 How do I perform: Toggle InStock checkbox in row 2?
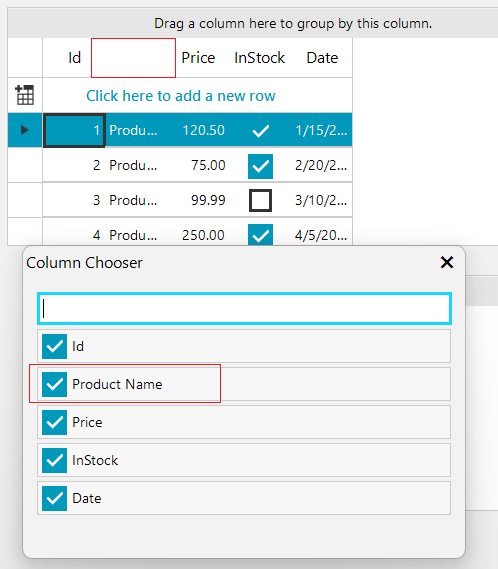click(260, 166)
